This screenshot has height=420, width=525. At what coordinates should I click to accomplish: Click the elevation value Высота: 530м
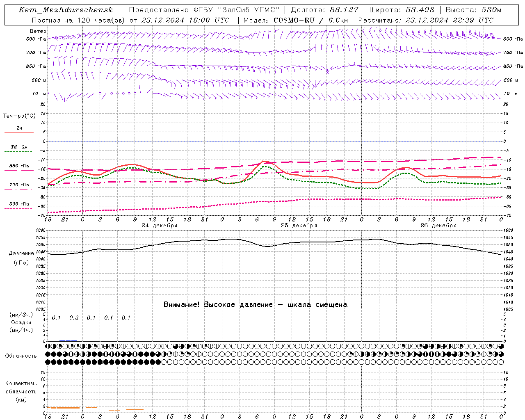click(473, 10)
